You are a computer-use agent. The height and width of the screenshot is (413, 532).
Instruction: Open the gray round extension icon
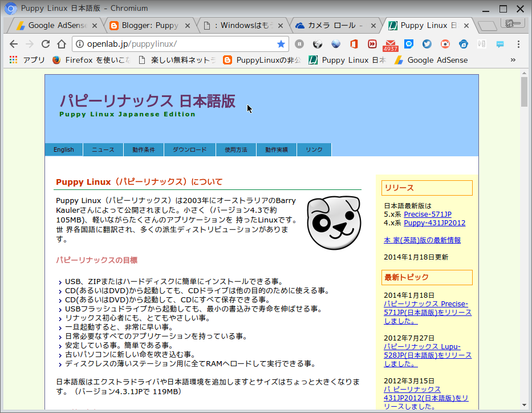(x=299, y=44)
